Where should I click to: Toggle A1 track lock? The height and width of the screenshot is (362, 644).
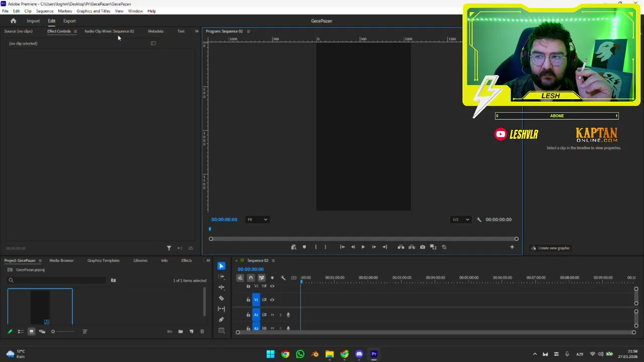tap(248, 315)
